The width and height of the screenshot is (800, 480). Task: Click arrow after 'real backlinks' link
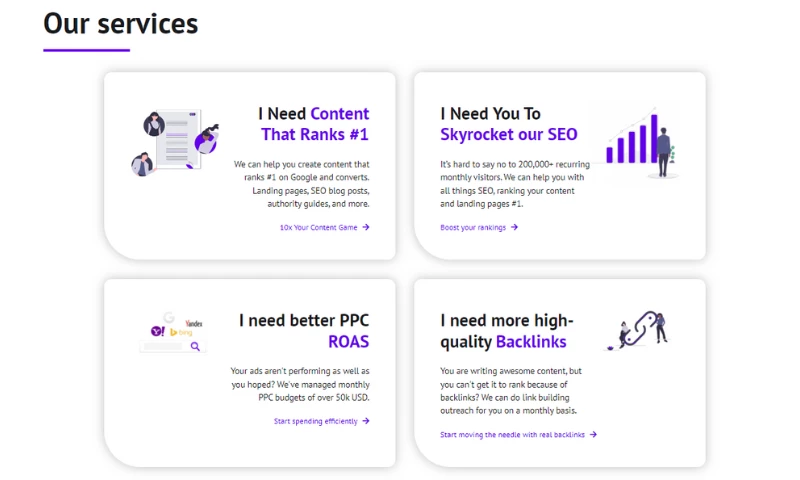pos(593,434)
